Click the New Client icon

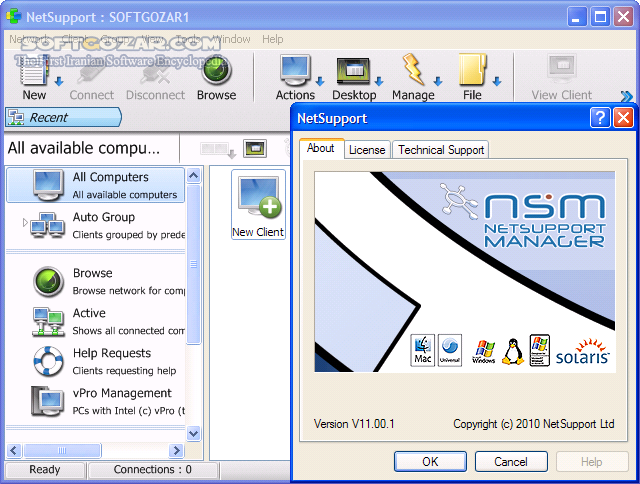(258, 204)
